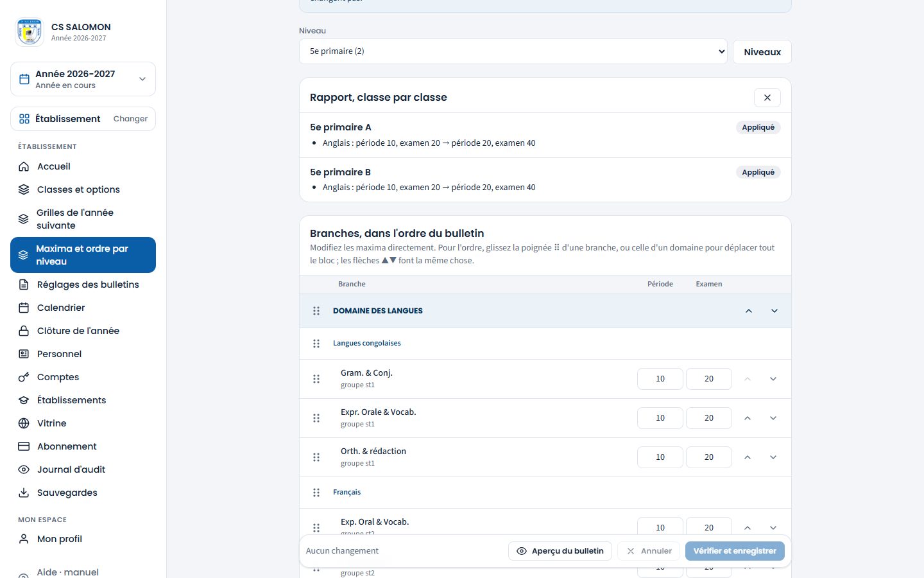Grab the drag handle of Langues congolaises
924x578 pixels.
[x=316, y=344]
